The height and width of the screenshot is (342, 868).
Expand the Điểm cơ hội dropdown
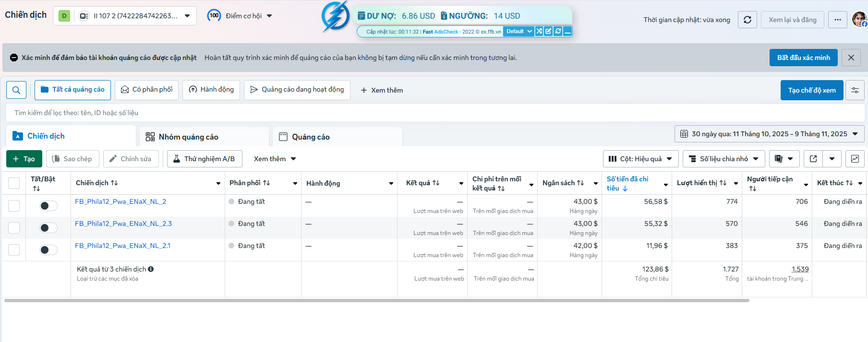[x=269, y=16]
